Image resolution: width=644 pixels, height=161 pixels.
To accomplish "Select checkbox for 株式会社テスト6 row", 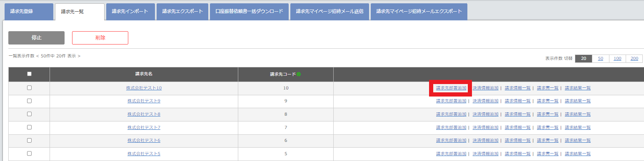I will [29, 140].
